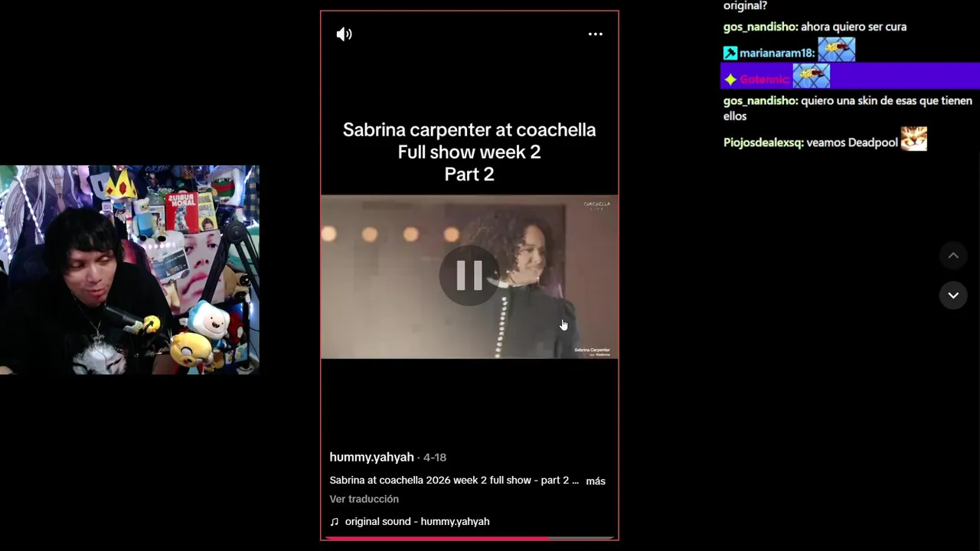The image size is (980, 551).
Task: Click the emote in marianaram18's message
Action: pos(836,51)
